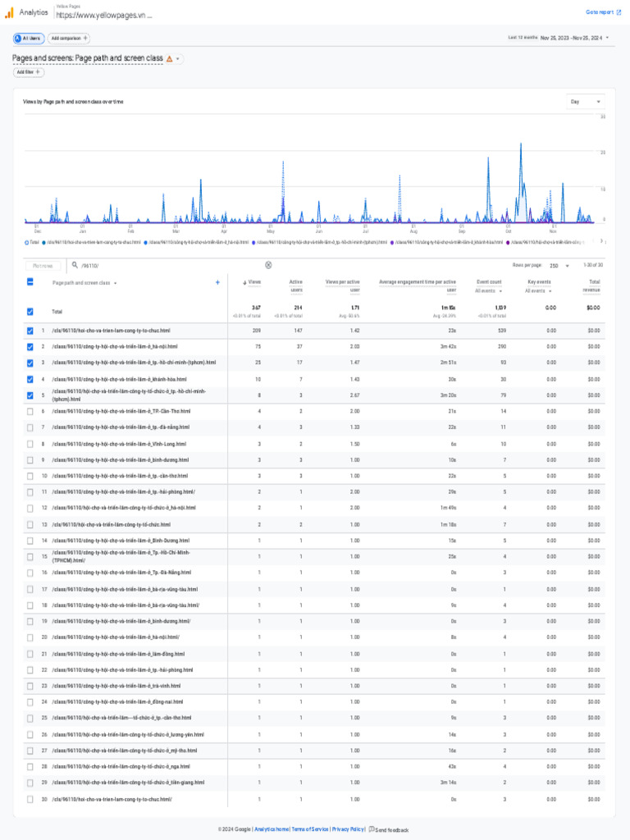Viewport: 630px width, 840px height.
Task: Click row 21 lâm-đồng path text
Action: pyautogui.click(x=118, y=654)
